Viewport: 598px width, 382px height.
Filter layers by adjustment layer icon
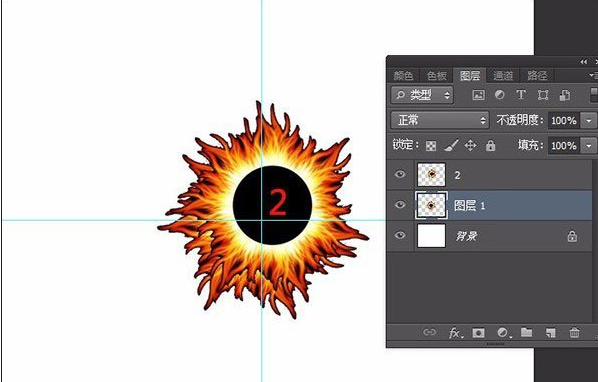point(499,95)
